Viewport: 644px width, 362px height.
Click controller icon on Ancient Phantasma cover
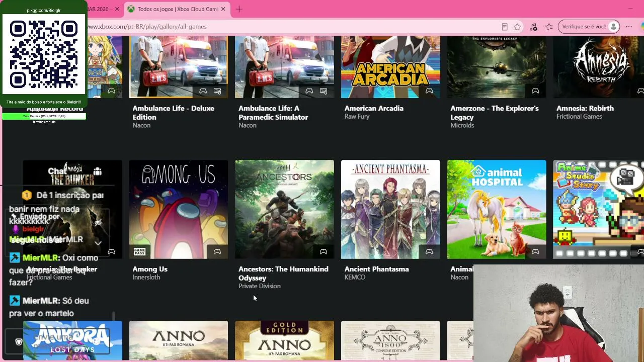(429, 251)
